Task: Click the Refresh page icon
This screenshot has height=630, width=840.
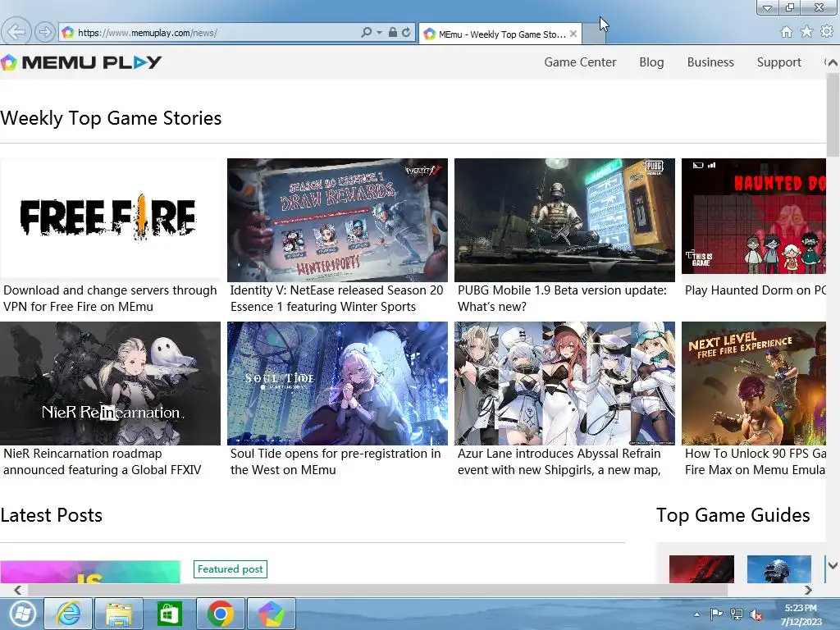Action: (407, 32)
